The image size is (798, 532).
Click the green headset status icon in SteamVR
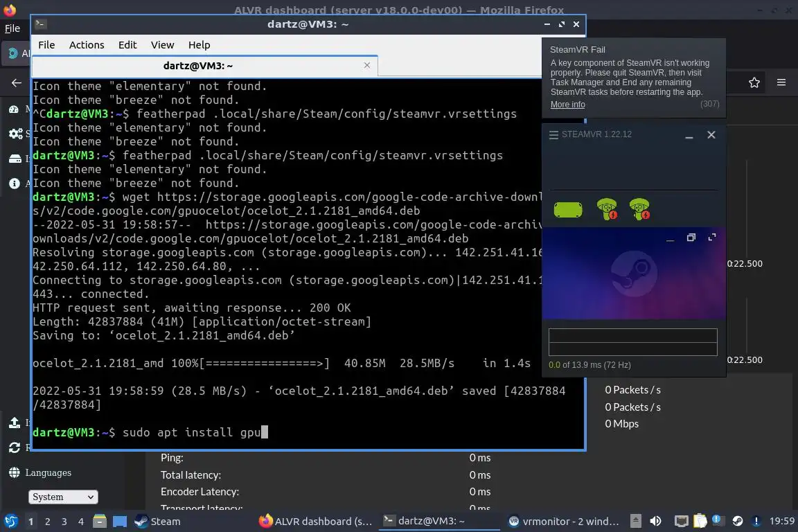[x=568, y=209]
